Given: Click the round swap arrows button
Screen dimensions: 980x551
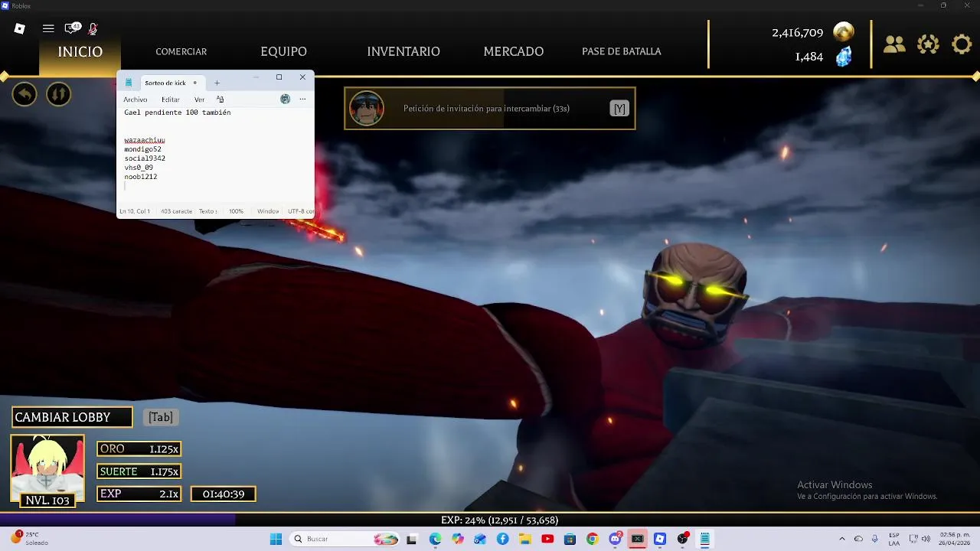Looking at the screenshot, I should click(58, 94).
